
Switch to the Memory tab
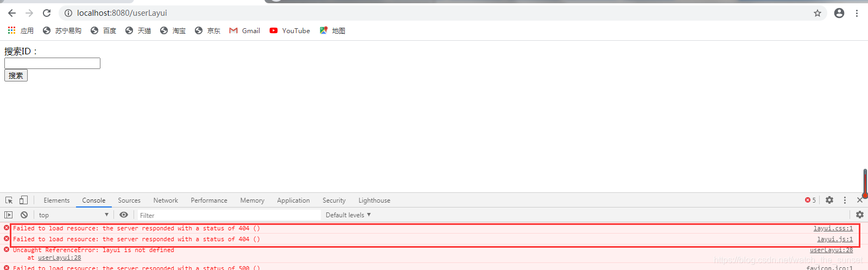click(252, 200)
